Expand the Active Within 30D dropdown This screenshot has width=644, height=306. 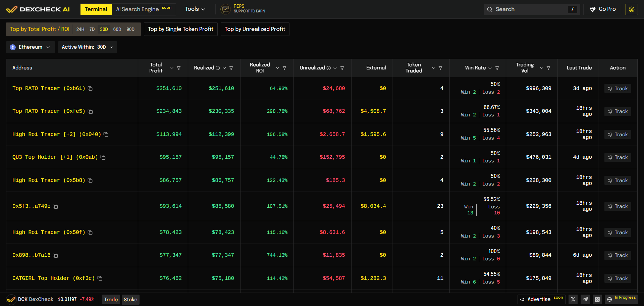tap(87, 47)
